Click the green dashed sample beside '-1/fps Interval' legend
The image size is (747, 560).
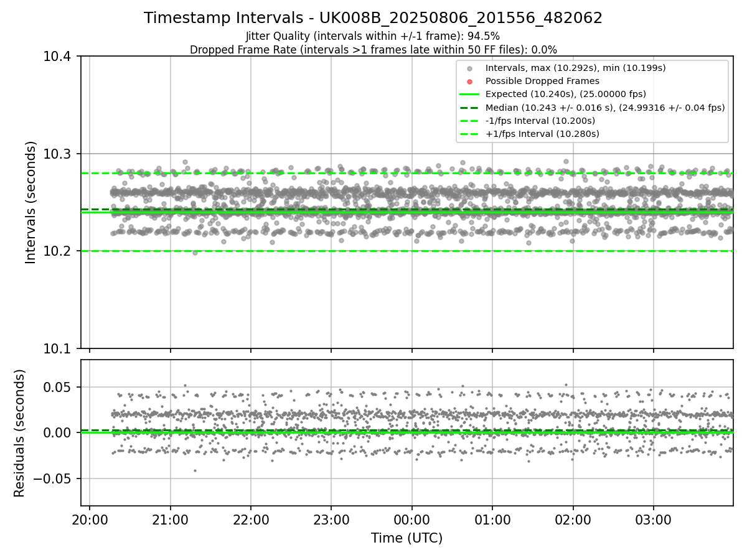[470, 121]
